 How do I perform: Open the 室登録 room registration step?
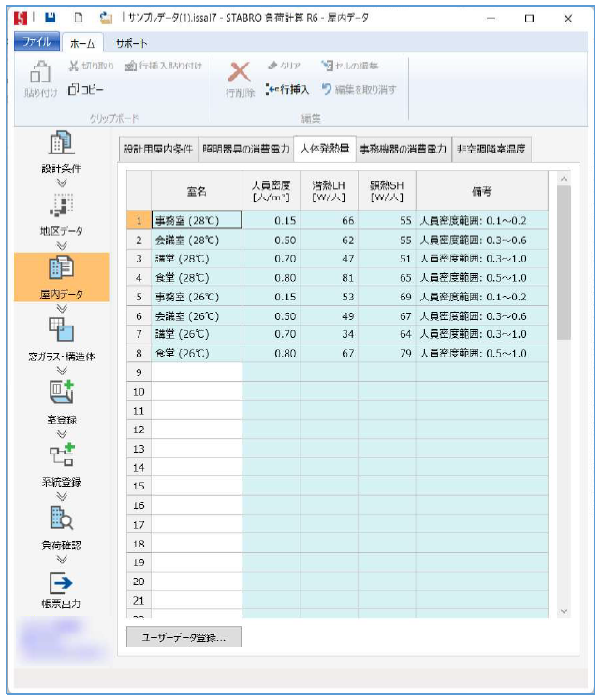point(61,401)
